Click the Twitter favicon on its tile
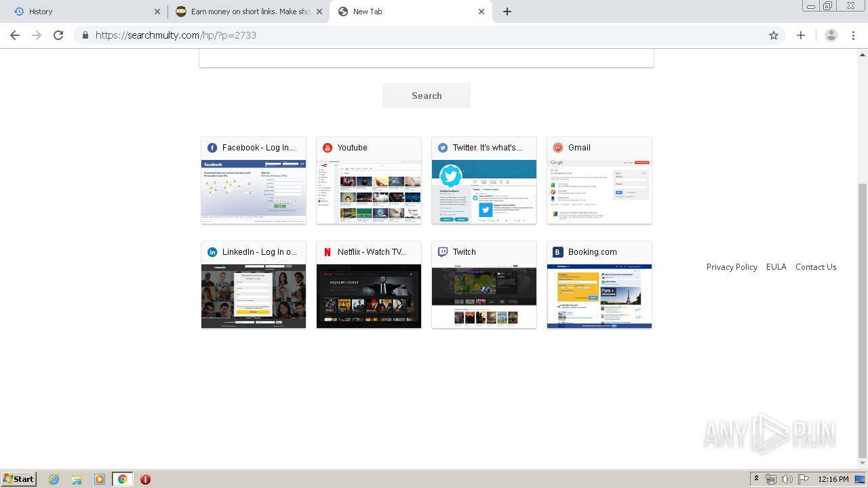868x488 pixels. [443, 148]
